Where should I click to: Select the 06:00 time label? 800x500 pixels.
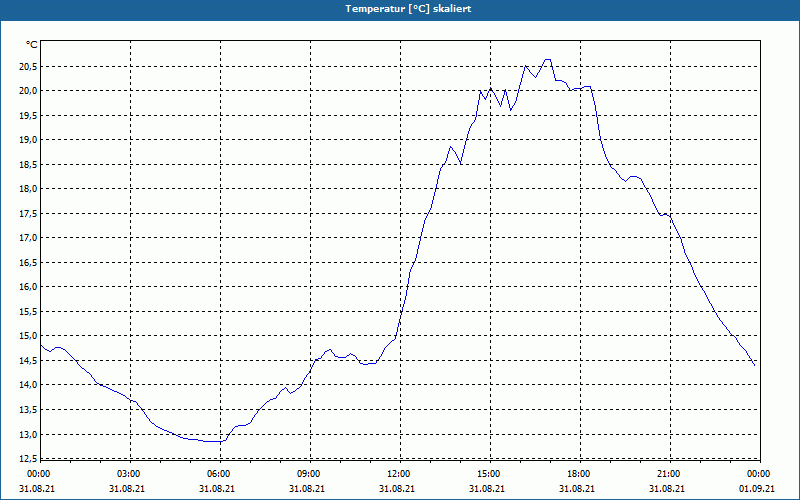(x=217, y=474)
